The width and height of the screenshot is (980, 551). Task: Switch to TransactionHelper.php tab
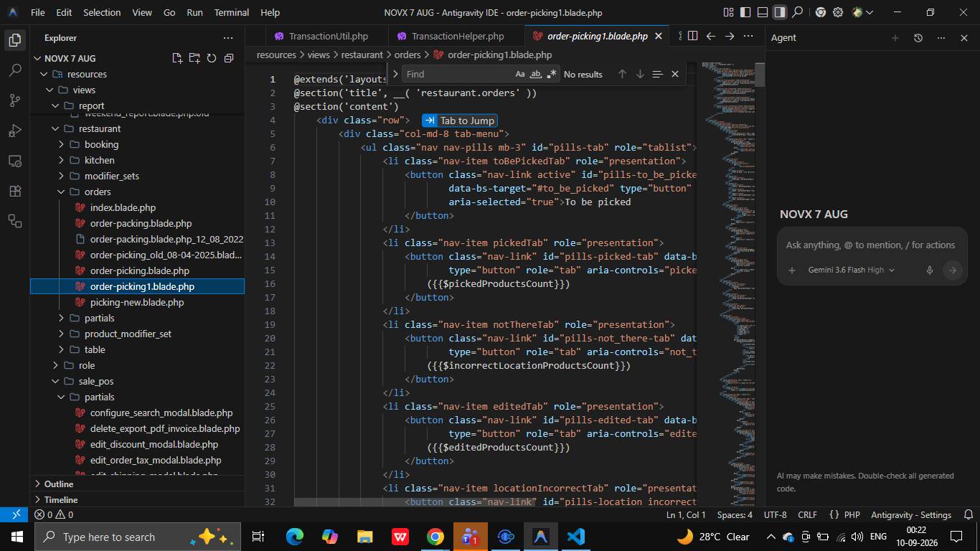point(457,36)
